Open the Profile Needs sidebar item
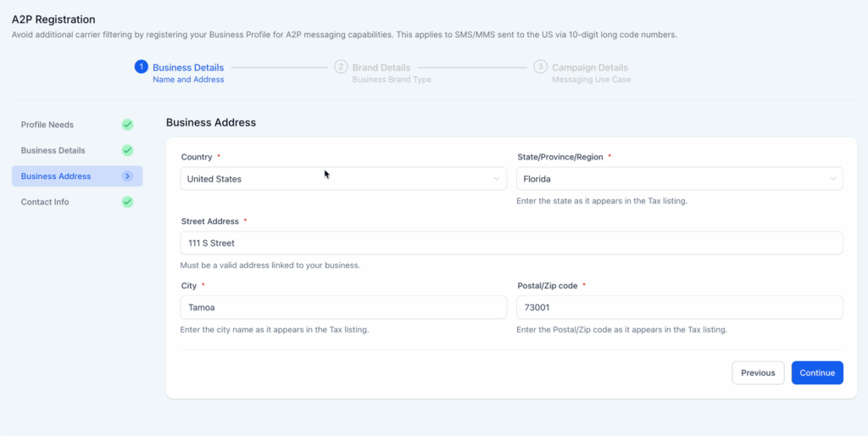Screen dimensions: 868x436 pyautogui.click(x=77, y=125)
